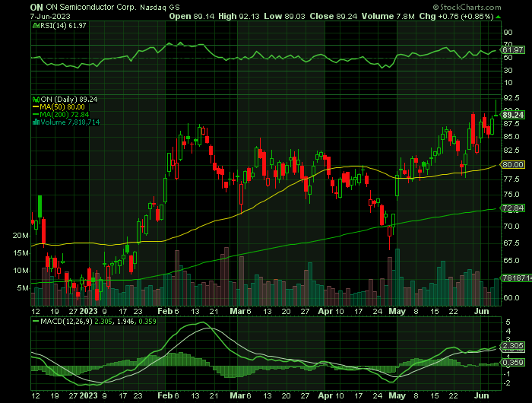Viewport: 532px width, 403px height.
Task: Click the RSI(14) 61.97 legend label
Action: (x=63, y=25)
